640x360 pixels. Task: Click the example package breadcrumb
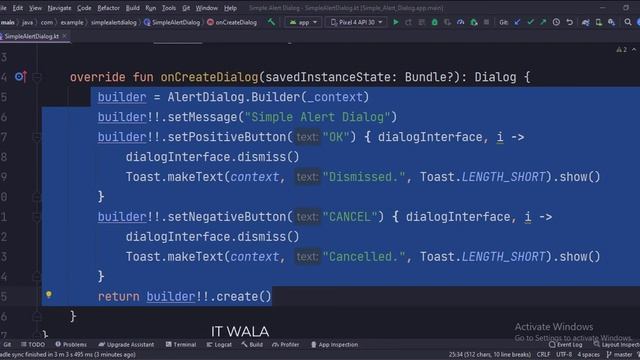coord(72,22)
